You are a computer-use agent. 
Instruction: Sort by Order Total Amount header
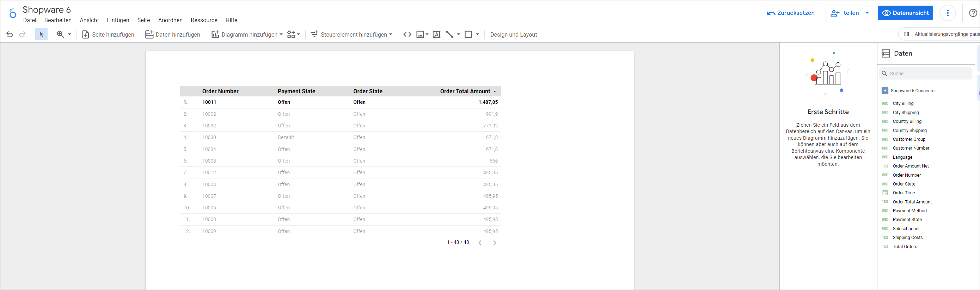pos(465,91)
